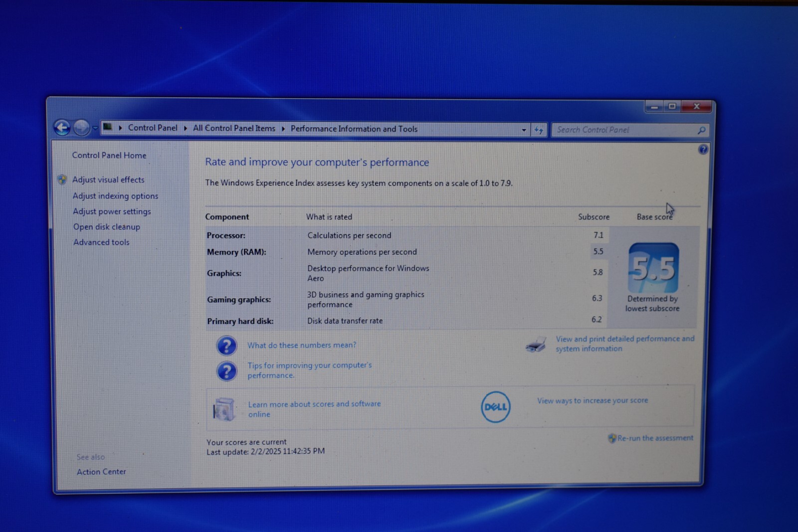Select the Memory (RAM) row label
This screenshot has height=532, width=798.
pos(236,252)
